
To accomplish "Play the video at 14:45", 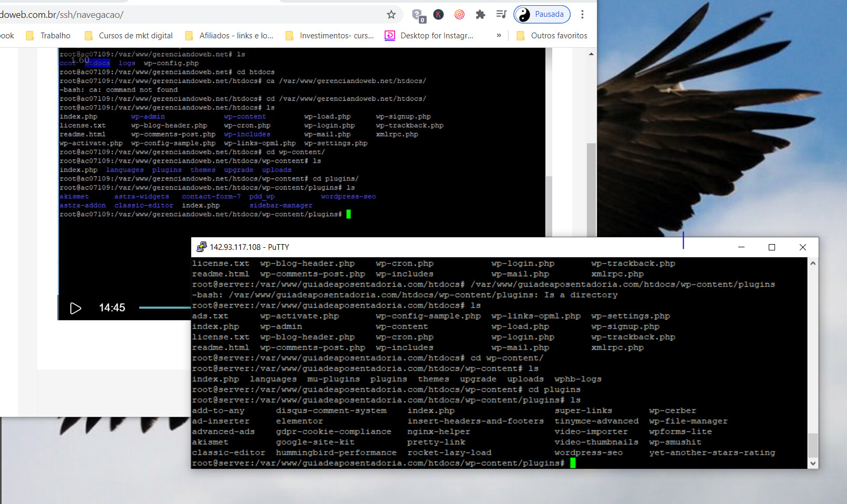I will 75,308.
